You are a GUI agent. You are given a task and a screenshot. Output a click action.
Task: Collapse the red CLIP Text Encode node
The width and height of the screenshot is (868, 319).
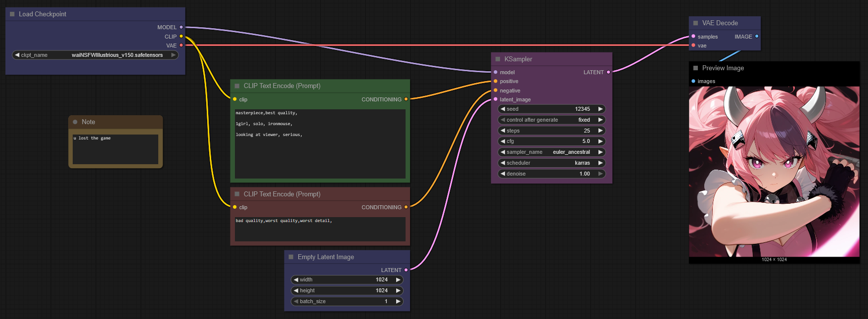(237, 194)
